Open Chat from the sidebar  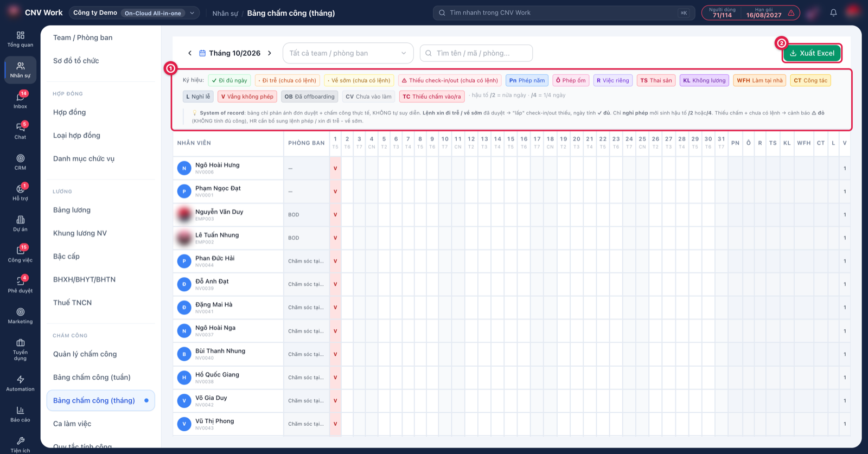20,132
